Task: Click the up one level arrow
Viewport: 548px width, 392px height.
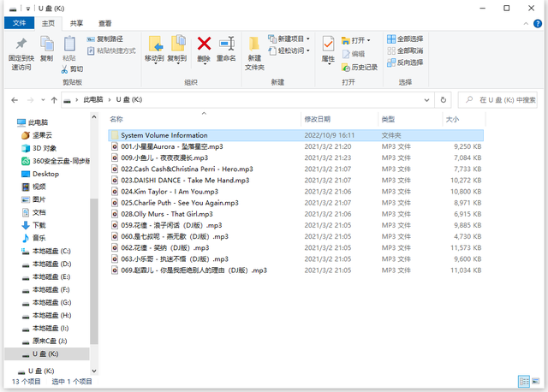Action: coord(54,100)
